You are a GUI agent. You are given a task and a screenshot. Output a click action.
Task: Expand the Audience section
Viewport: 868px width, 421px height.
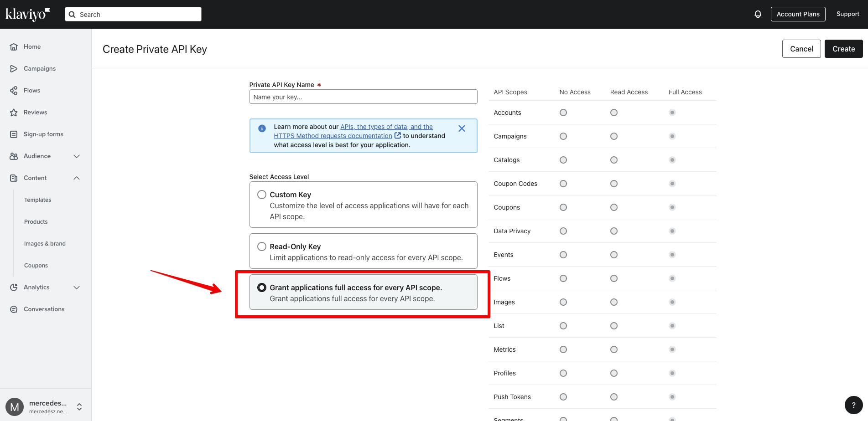[x=76, y=156]
